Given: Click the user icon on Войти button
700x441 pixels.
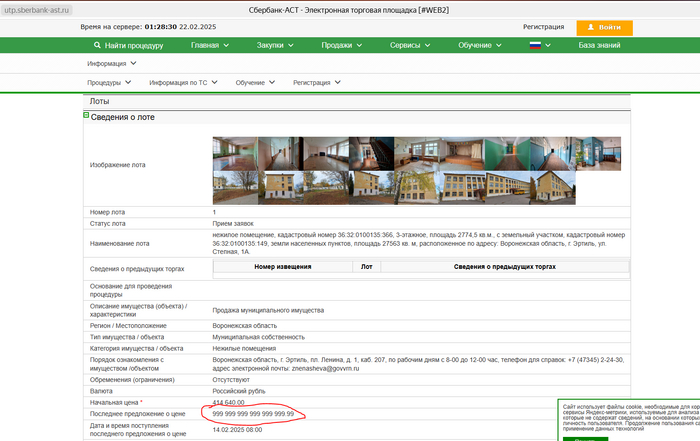Looking at the screenshot, I should tap(591, 27).
